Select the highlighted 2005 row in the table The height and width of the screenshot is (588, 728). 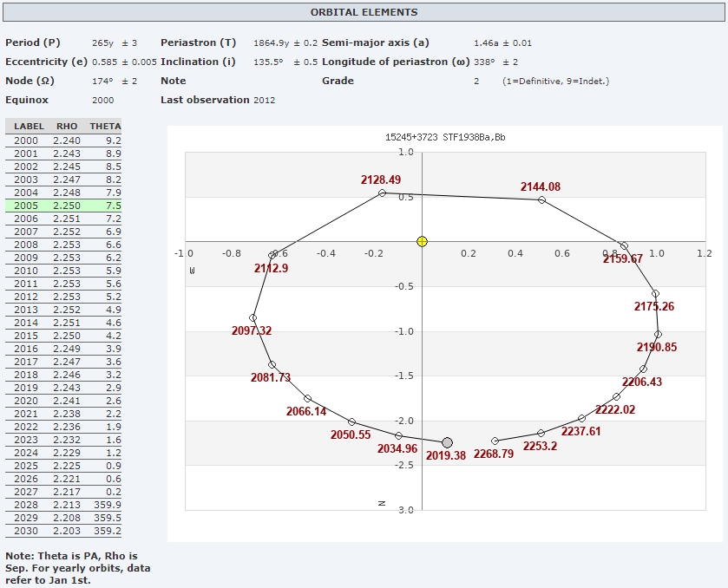pos(62,206)
